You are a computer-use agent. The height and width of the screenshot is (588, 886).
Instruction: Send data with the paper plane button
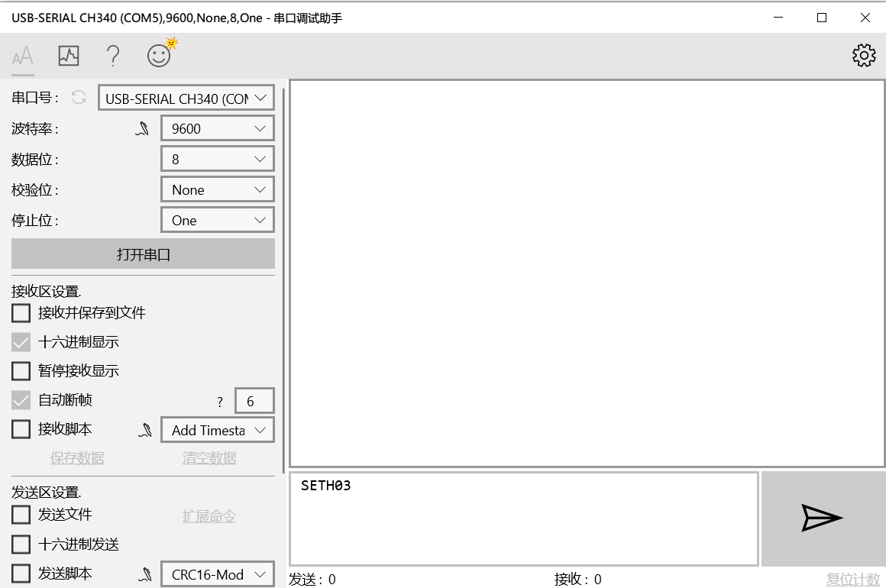coord(822,518)
